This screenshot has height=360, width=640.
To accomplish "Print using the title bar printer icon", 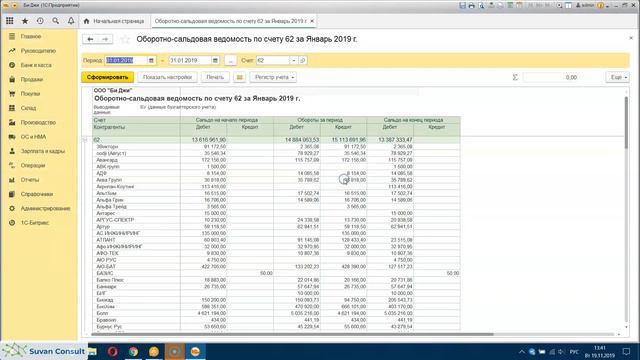I will click(x=472, y=5).
